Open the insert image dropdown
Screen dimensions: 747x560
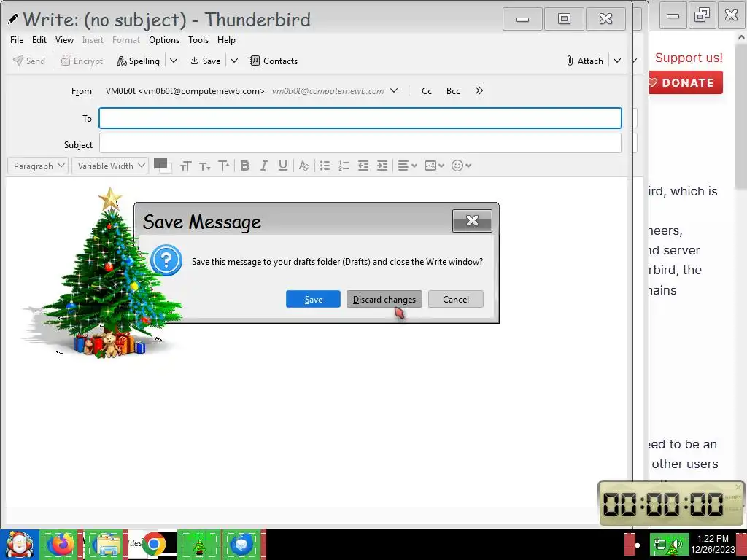tap(434, 166)
